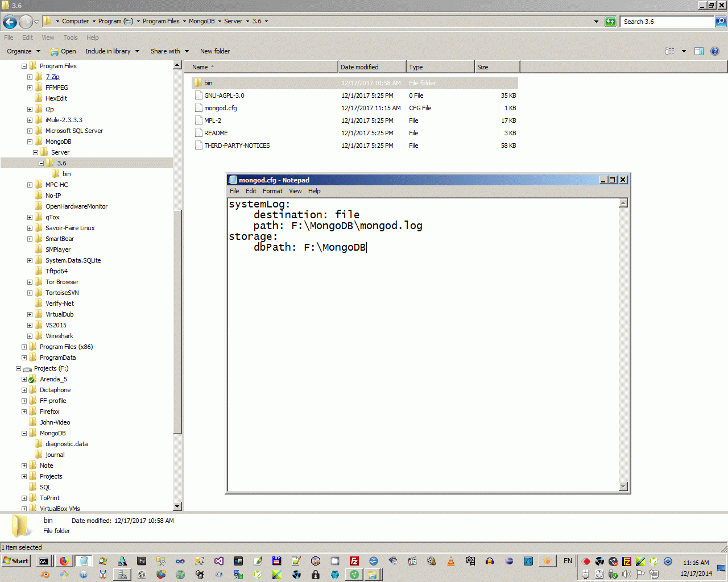Select the mongod.cfg file icon
The width and height of the screenshot is (728, 582).
(x=198, y=108)
